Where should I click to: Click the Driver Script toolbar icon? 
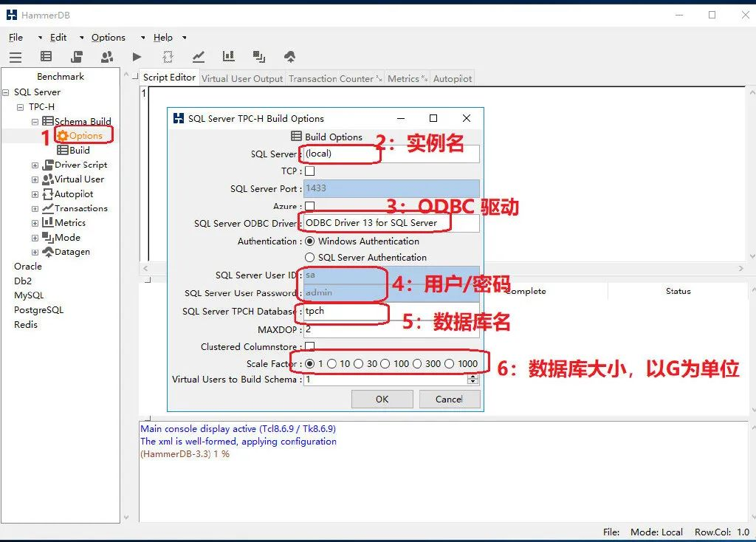coord(77,57)
